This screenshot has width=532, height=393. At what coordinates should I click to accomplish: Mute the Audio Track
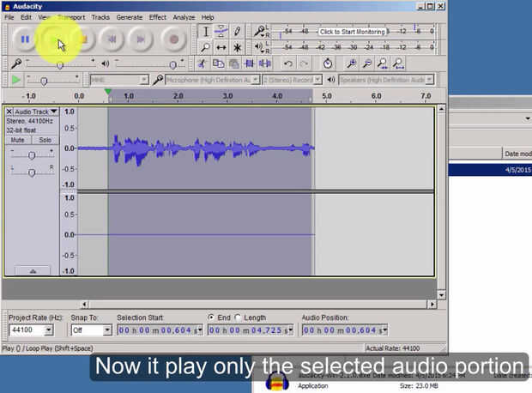[x=18, y=140]
